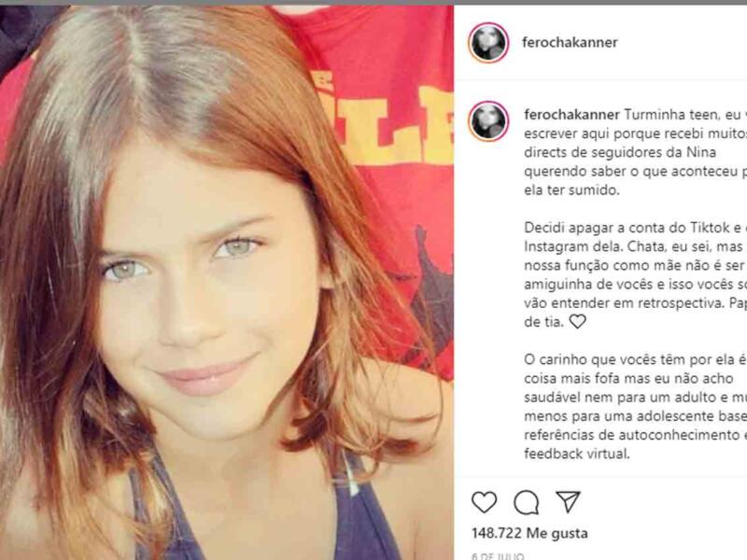Screen dimensions: 747x560
Task: Click the caption paragraph starting "Decidi apagar"
Action: tap(636, 274)
